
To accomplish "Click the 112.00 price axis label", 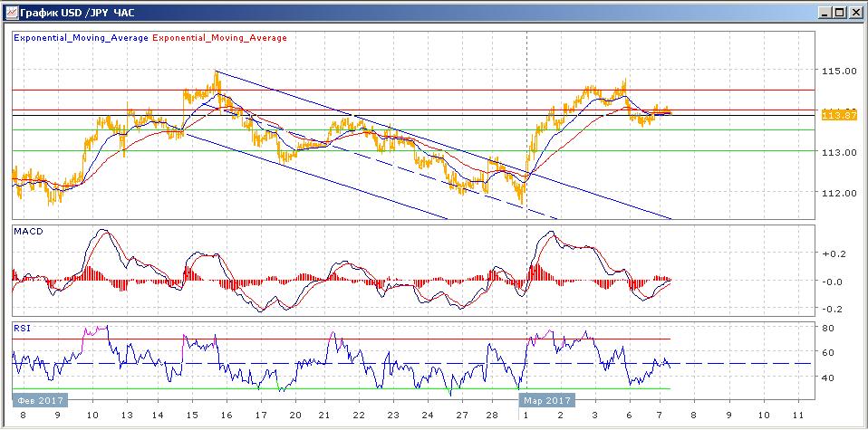I will pyautogui.click(x=837, y=193).
